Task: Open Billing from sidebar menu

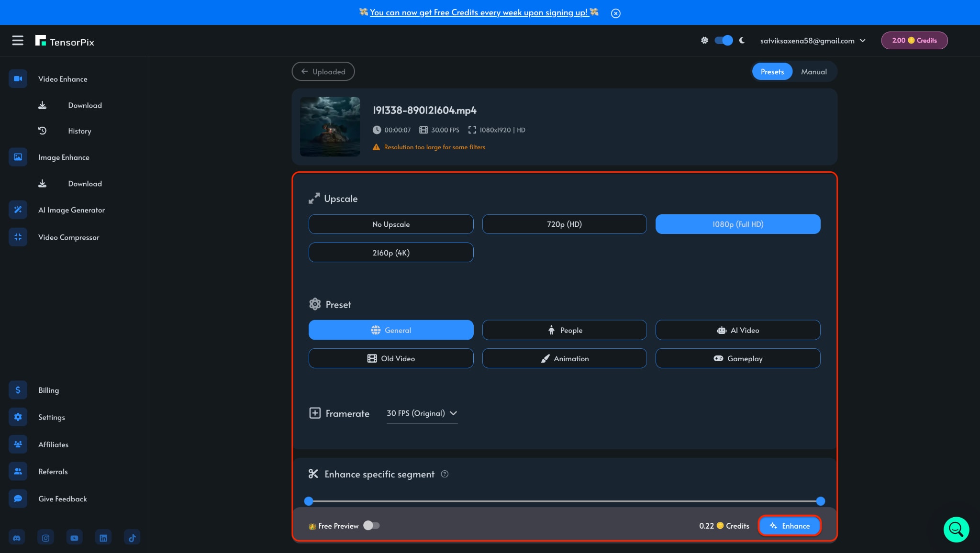Action: coord(48,390)
